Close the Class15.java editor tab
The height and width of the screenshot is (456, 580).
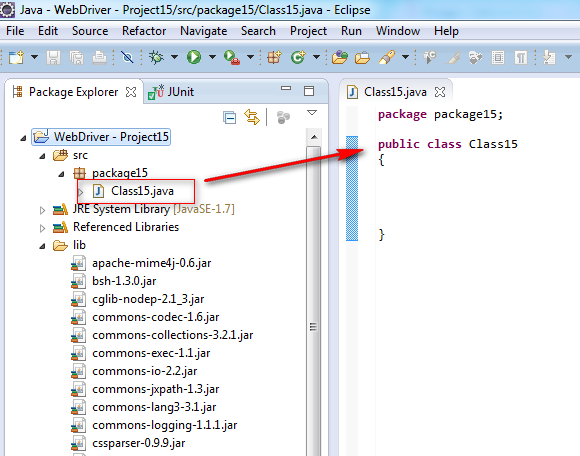click(x=440, y=92)
